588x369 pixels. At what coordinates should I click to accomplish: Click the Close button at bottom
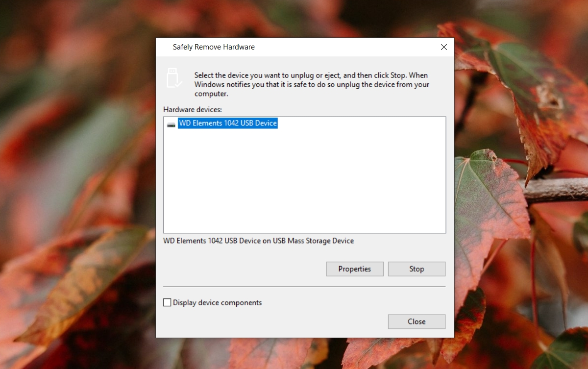tap(416, 321)
